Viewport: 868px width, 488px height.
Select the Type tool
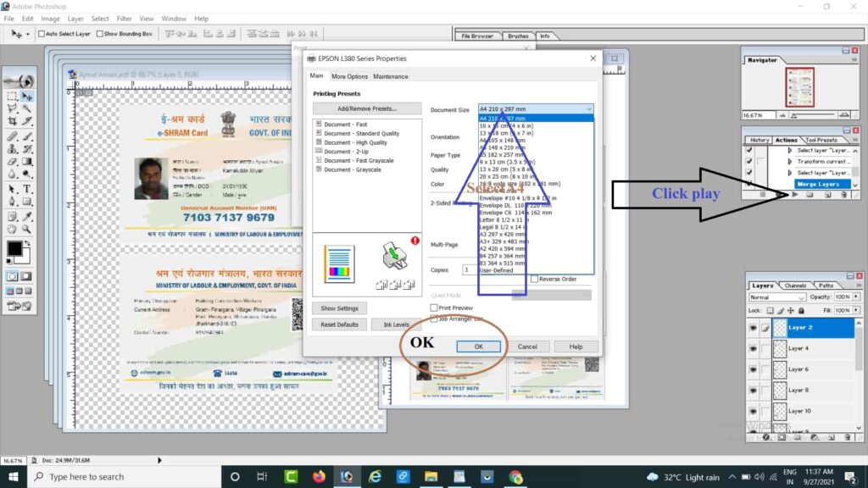click(27, 188)
